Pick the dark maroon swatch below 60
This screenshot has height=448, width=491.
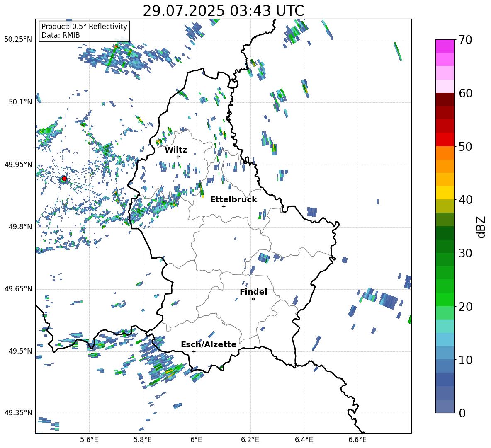click(445, 99)
